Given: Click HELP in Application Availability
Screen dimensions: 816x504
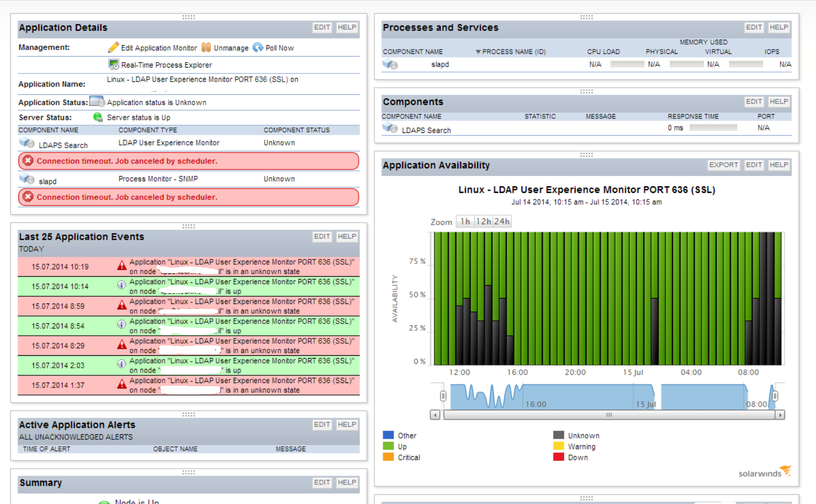Looking at the screenshot, I should click(x=779, y=165).
